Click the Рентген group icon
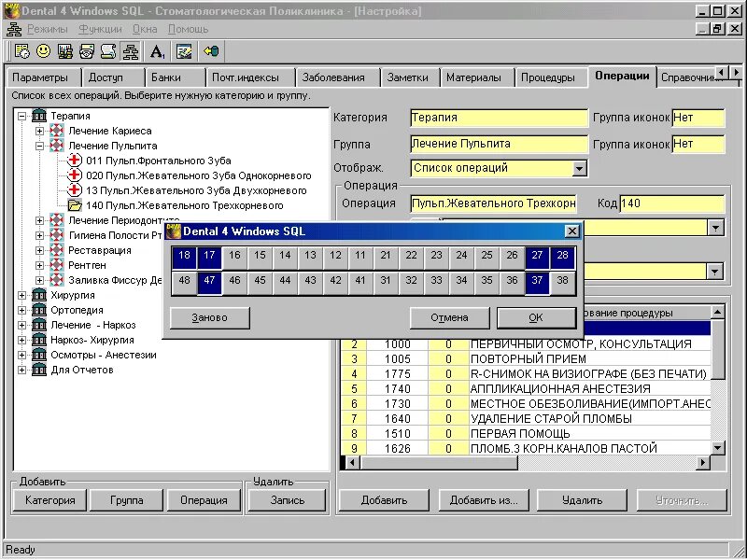747x560 pixels. [x=57, y=265]
